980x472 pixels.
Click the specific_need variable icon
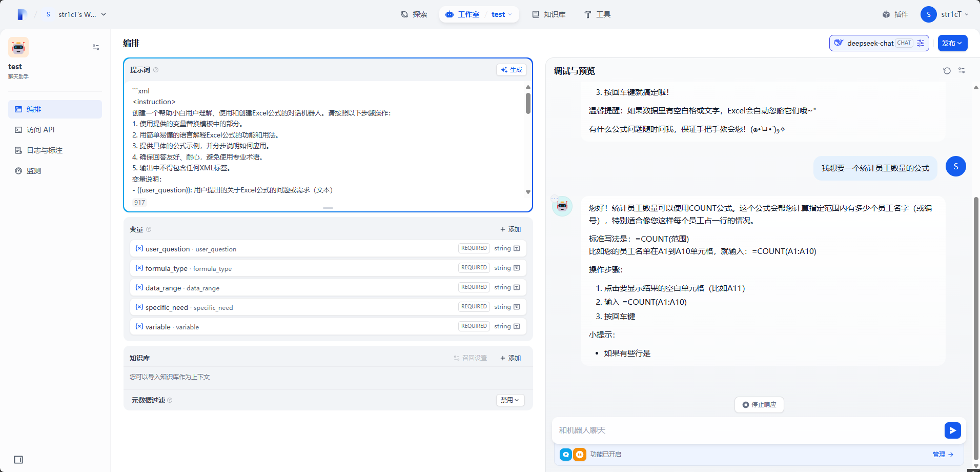click(x=139, y=307)
